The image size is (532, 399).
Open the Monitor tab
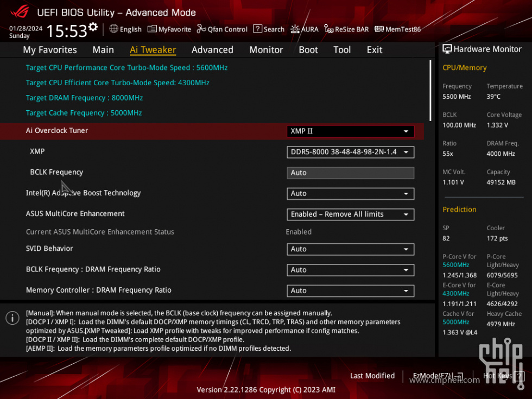[x=266, y=50]
